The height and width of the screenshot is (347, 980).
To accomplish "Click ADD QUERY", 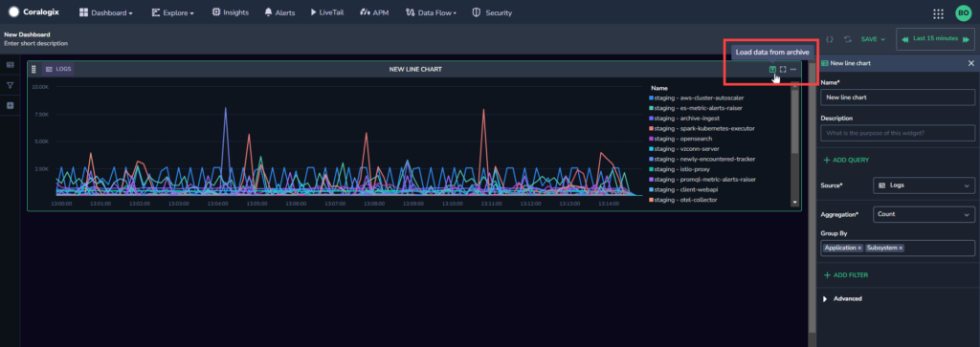I will [846, 161].
